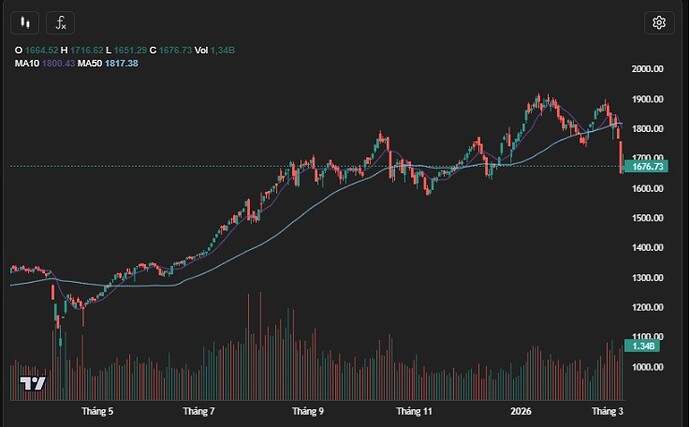690x427 pixels.
Task: Click the 1000.00 price axis label
Action: pyautogui.click(x=647, y=367)
